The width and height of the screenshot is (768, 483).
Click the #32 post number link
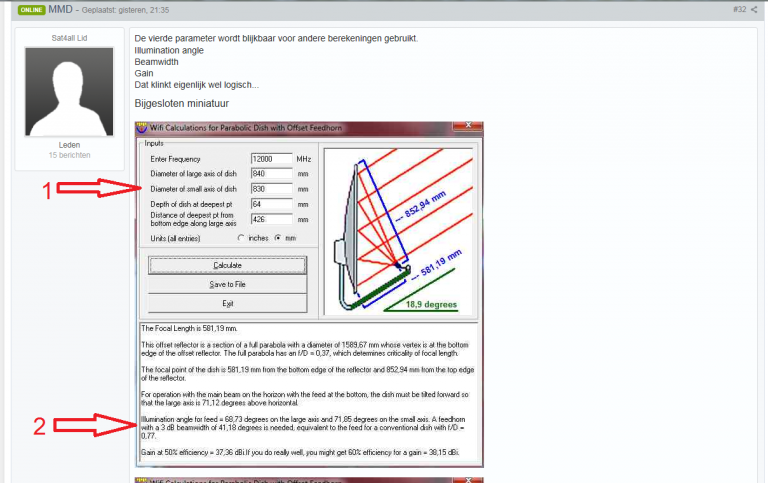tap(739, 9)
